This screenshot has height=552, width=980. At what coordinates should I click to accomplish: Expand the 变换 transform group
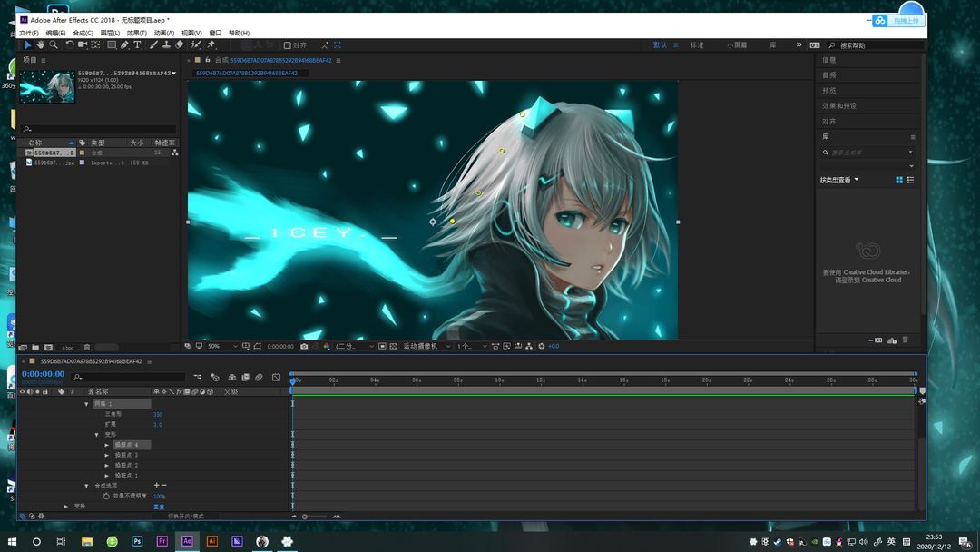click(x=65, y=507)
